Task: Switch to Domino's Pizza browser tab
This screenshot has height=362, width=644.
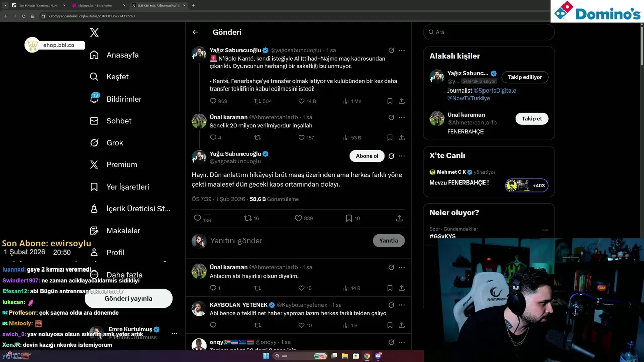Action: 38,5
